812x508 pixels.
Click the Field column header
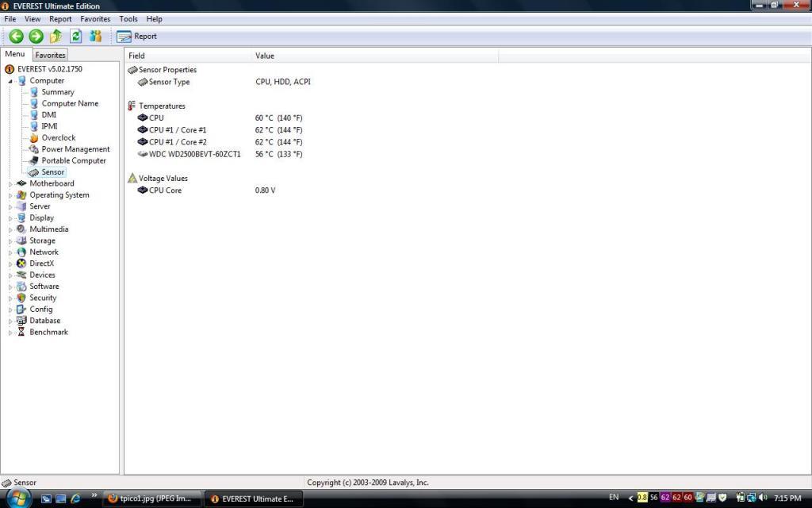tap(188, 56)
